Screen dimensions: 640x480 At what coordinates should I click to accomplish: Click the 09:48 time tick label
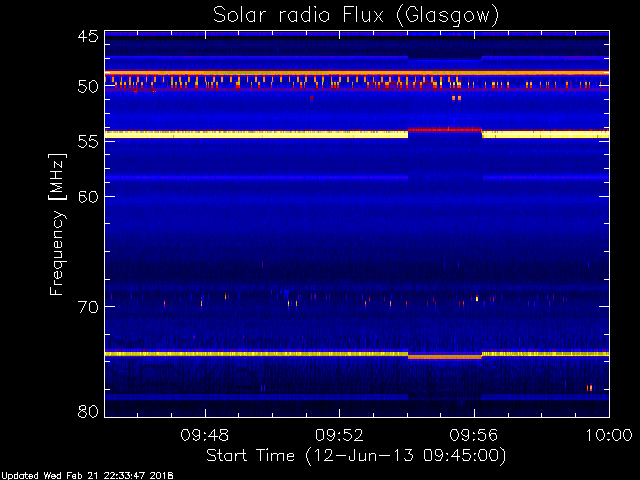pos(205,435)
